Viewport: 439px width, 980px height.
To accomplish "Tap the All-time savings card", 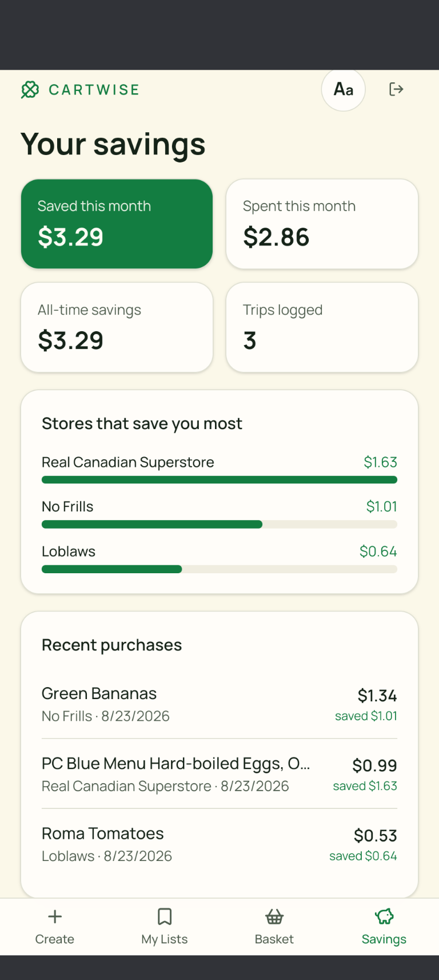I will pos(117,327).
